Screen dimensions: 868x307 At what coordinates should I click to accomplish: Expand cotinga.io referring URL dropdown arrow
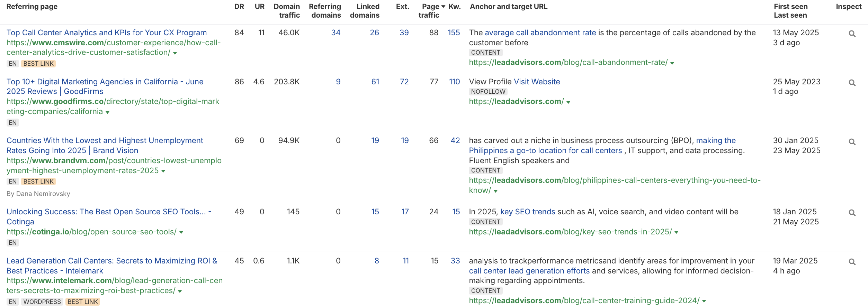[x=181, y=232]
